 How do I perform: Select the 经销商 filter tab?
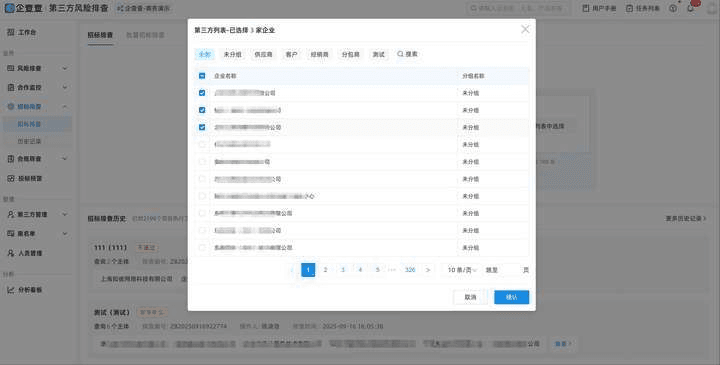click(320, 54)
